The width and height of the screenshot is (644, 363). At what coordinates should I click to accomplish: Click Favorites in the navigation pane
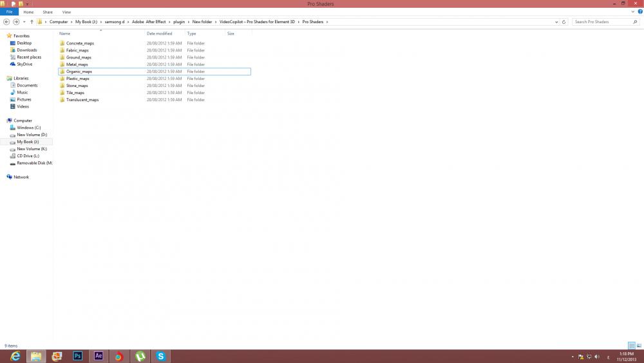coord(21,35)
